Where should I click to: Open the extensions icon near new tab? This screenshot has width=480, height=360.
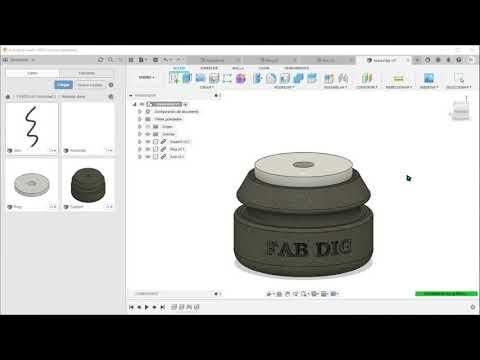tap(428, 60)
